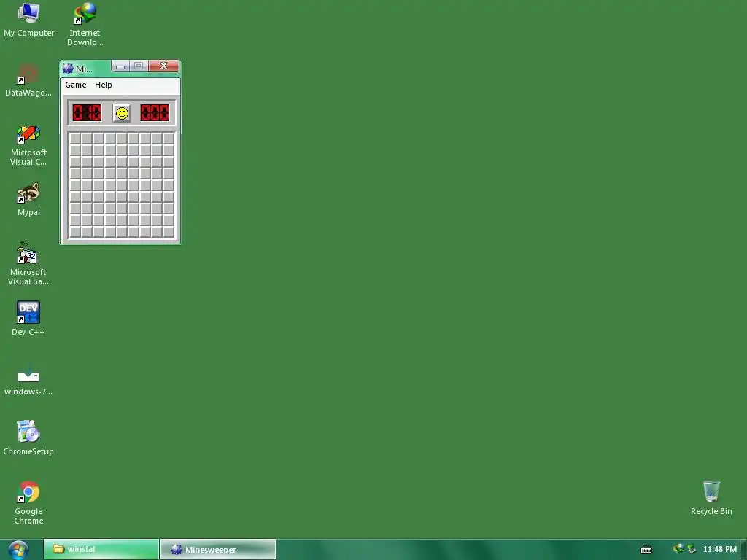Click the smiley face reset button

tap(122, 113)
